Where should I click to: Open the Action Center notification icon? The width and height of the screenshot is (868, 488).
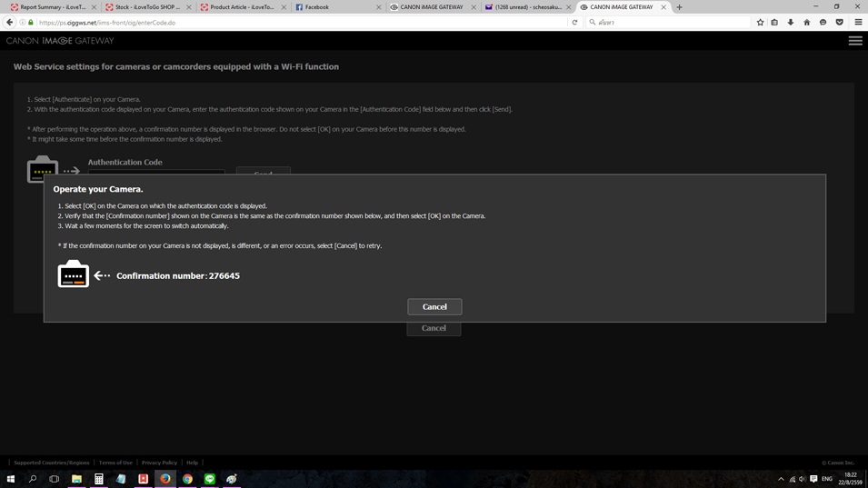click(813, 479)
